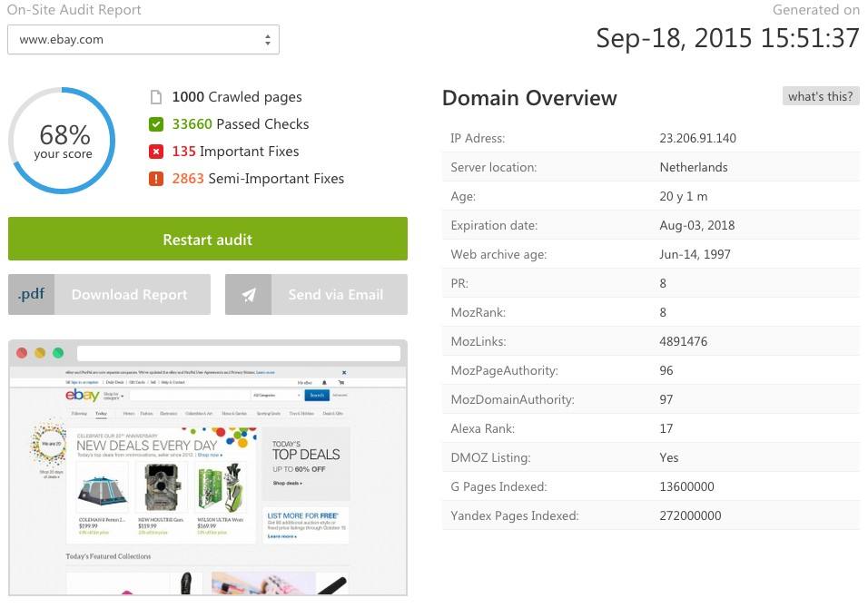
Task: Click the paper plane Send via Email icon
Action: 248,295
